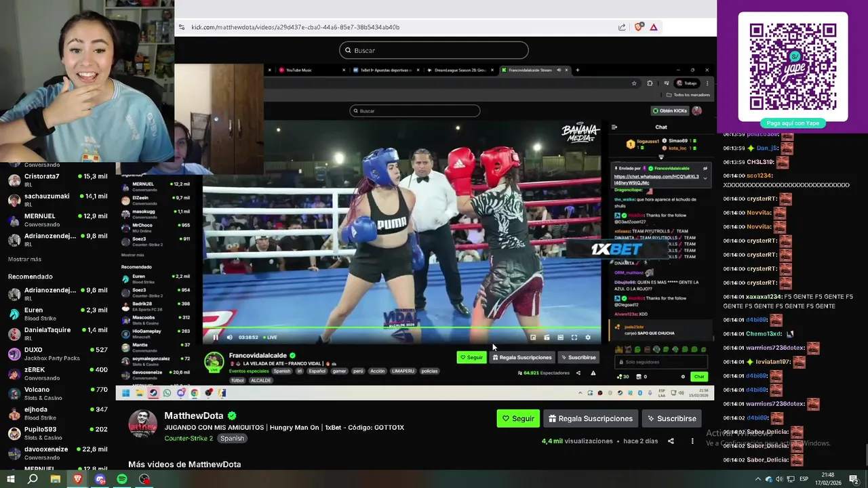
Task: Collapse the Chat panel with the arrow icon
Action: [x=614, y=127]
